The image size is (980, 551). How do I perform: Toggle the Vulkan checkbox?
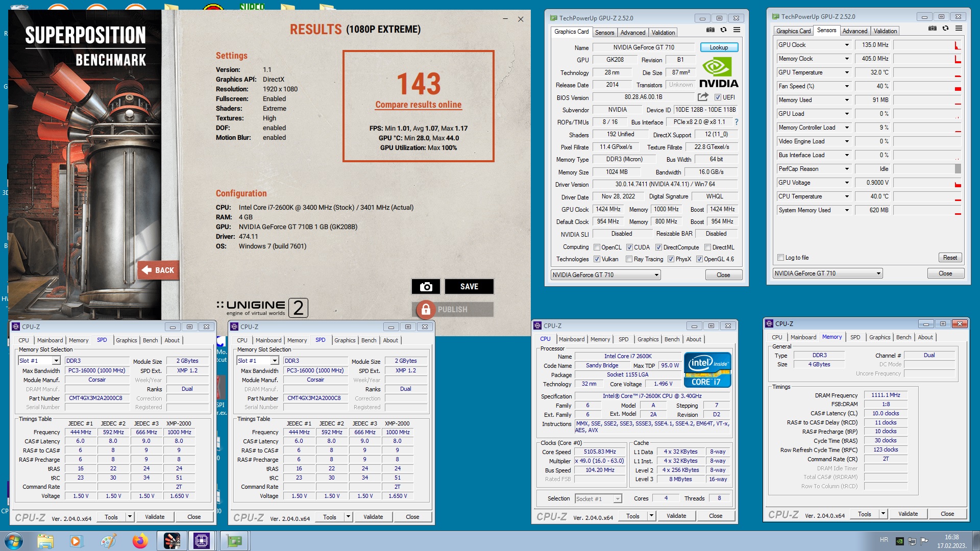coord(597,259)
